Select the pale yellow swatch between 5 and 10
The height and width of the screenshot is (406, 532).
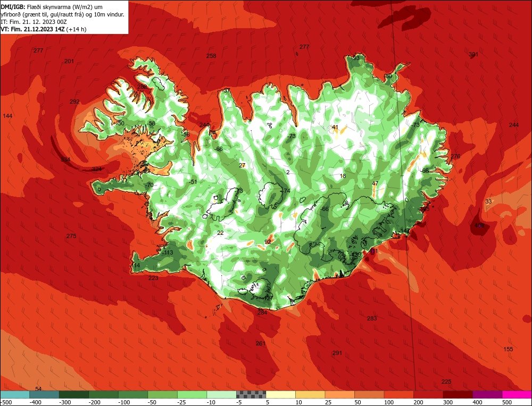[280, 395]
